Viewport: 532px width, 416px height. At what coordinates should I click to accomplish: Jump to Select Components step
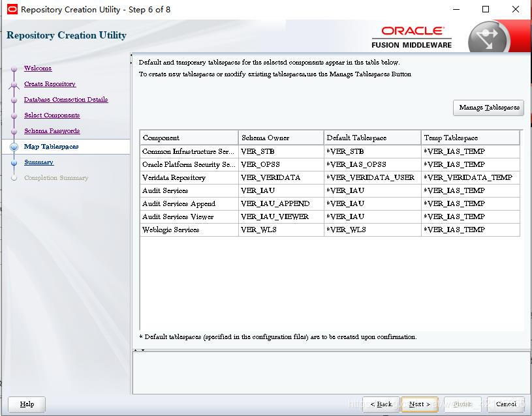coord(52,115)
